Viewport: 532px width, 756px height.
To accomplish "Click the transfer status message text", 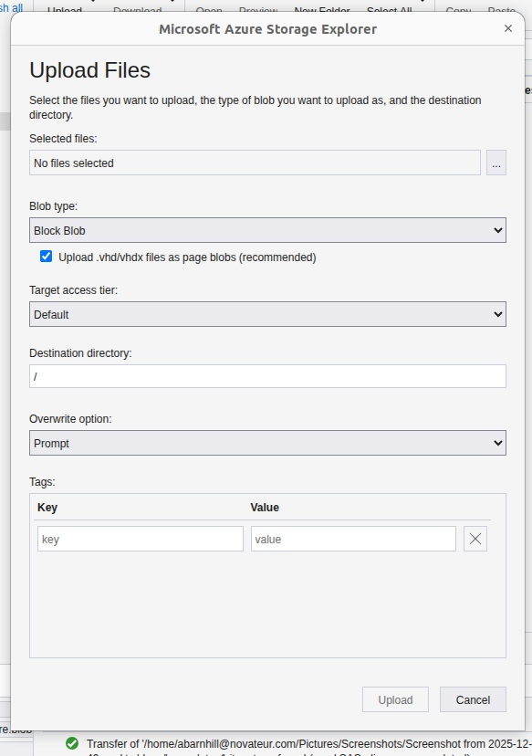I will pos(308,744).
